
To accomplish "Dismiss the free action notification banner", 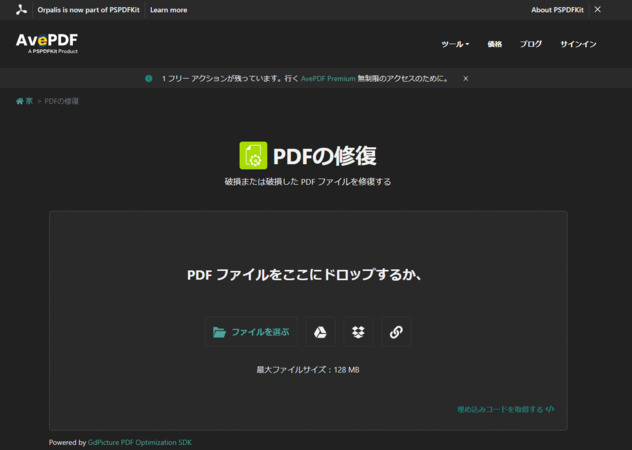I will coord(465,78).
